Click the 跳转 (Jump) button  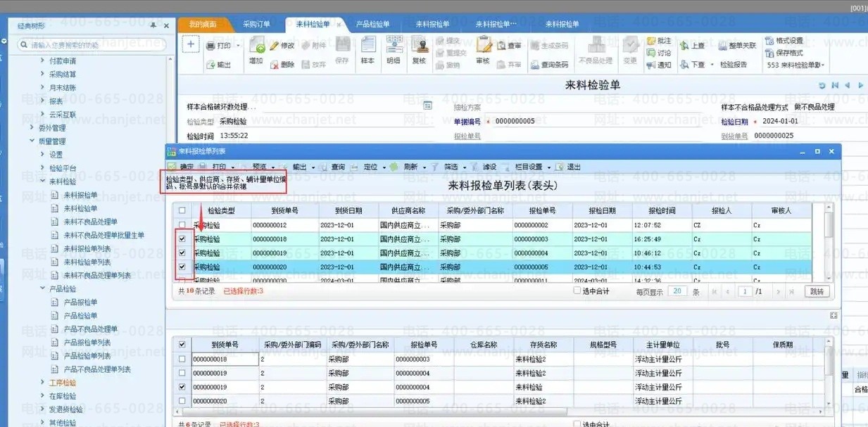point(815,291)
